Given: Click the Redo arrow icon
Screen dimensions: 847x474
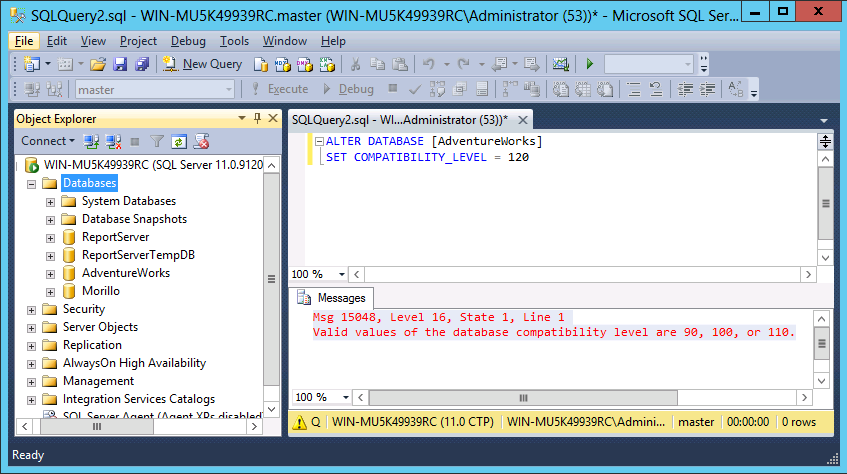Looking at the screenshot, I should click(463, 64).
